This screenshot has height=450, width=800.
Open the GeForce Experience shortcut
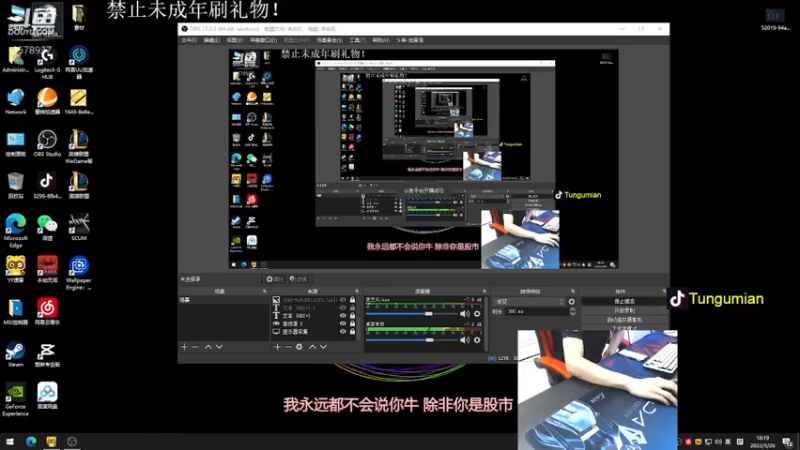(x=15, y=399)
